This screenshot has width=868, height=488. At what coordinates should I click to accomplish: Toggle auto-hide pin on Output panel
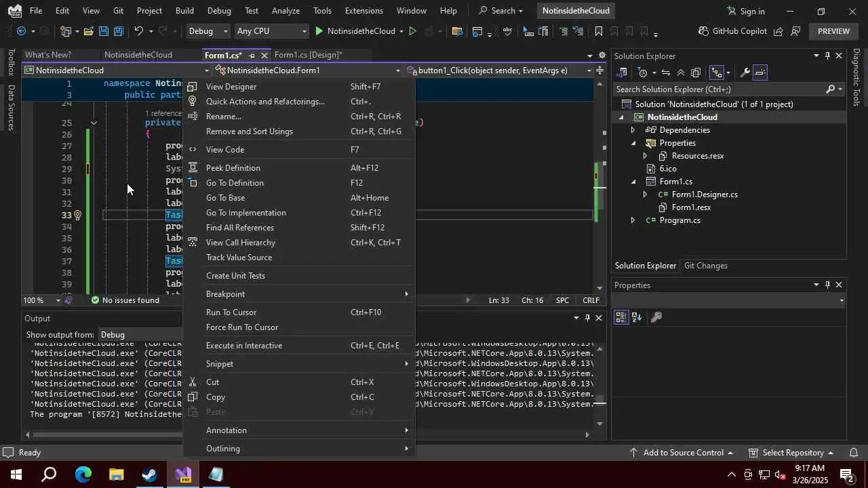587,318
